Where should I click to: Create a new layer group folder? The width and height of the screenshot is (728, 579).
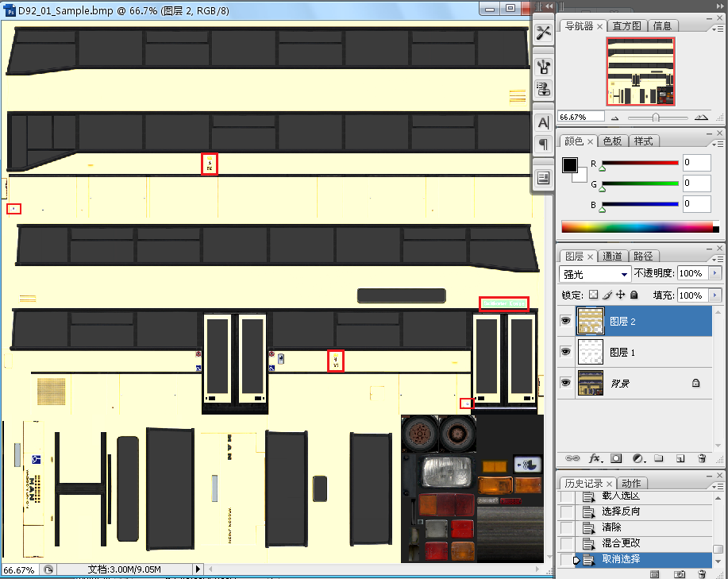pos(659,458)
